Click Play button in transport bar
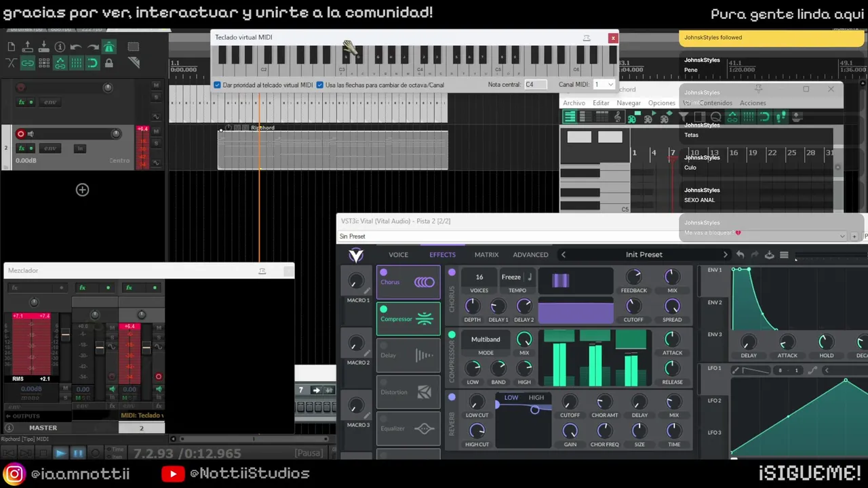Image resolution: width=868 pixels, height=488 pixels. tap(60, 453)
